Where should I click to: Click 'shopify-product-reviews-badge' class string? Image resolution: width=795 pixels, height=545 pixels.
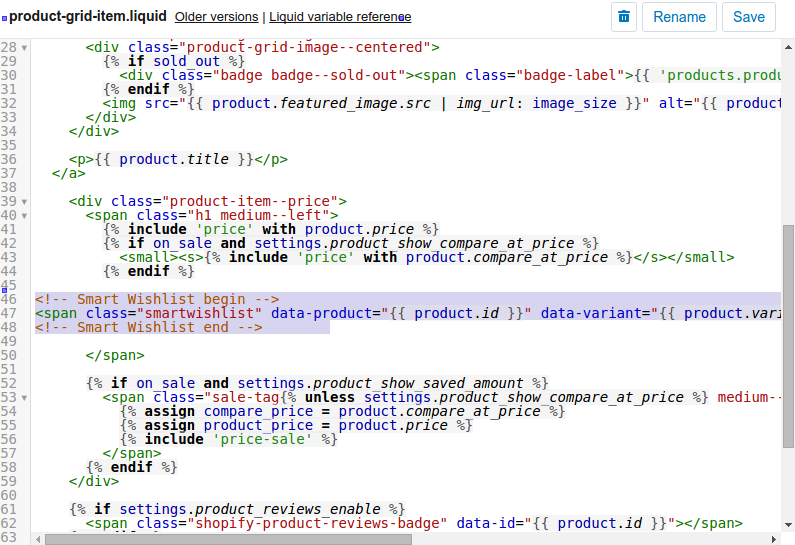coord(317,523)
